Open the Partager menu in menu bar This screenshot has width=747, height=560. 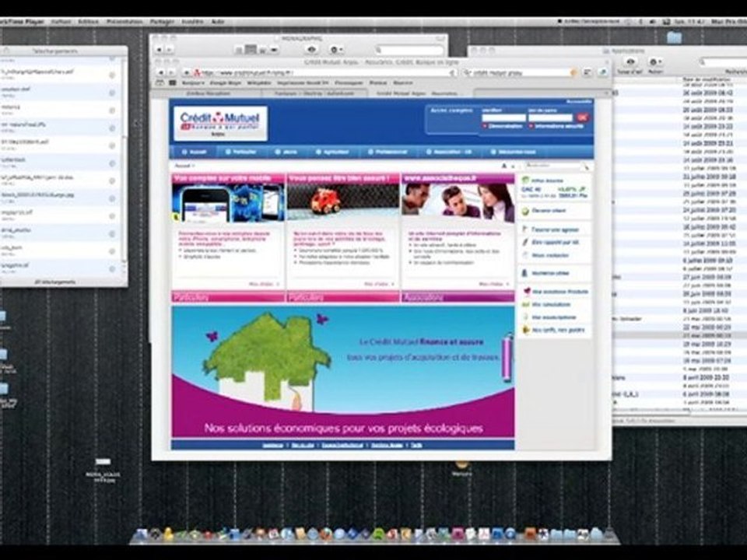(162, 22)
